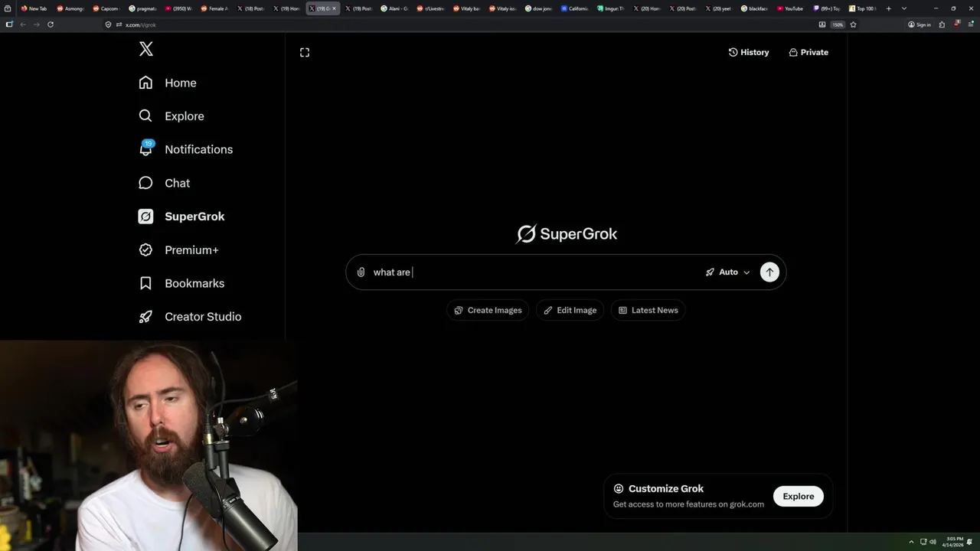The height and width of the screenshot is (551, 980).
Task: Click the Creator Studio rocket icon
Action: point(145,317)
